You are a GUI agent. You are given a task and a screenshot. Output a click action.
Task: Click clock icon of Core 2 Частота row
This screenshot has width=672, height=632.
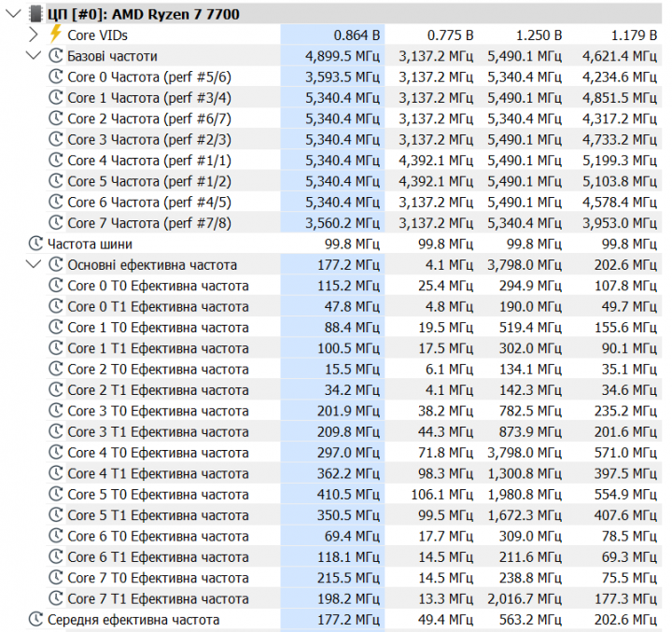[56, 118]
